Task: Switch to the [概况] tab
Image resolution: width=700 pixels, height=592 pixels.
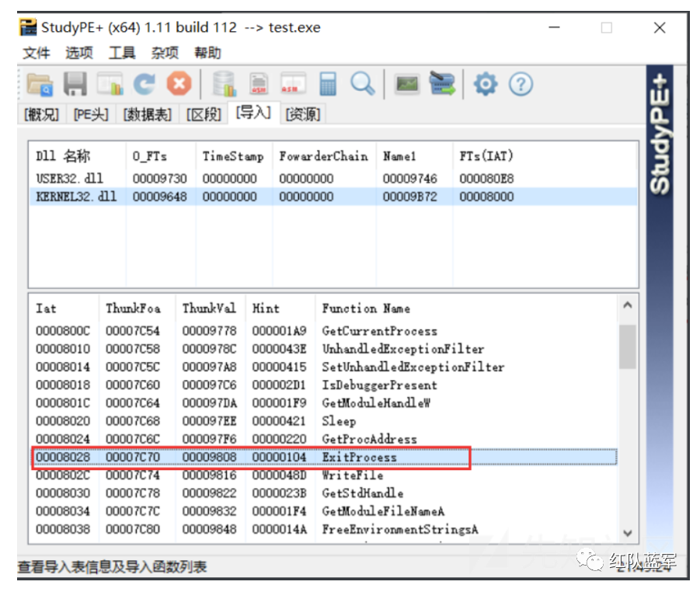Action: point(41,114)
